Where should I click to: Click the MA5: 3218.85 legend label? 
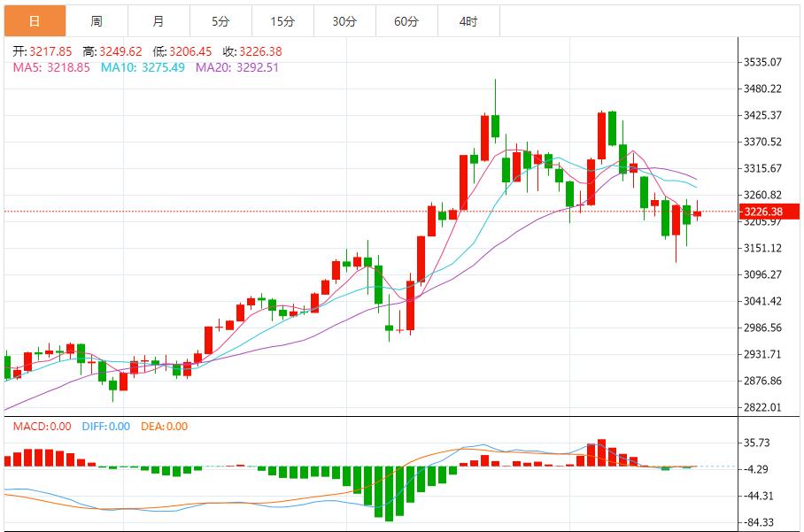[x=51, y=67]
